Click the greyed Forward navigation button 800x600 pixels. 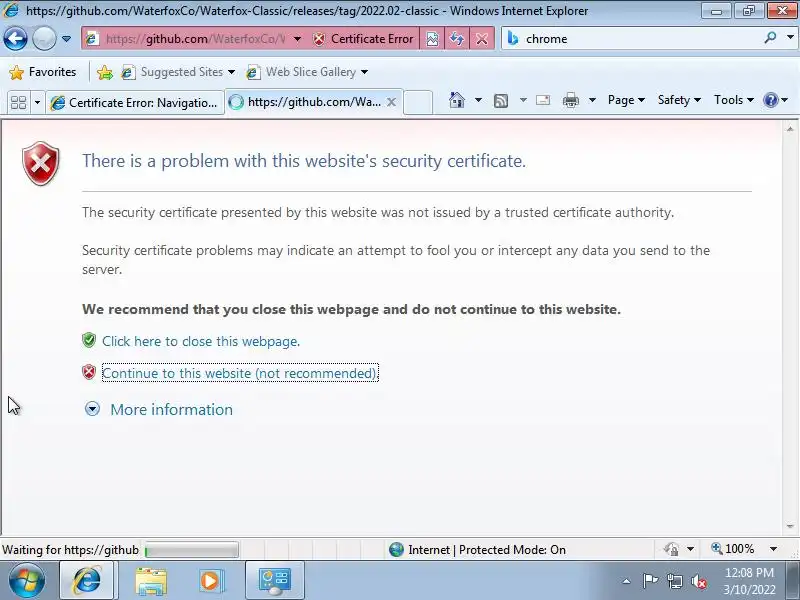click(44, 39)
